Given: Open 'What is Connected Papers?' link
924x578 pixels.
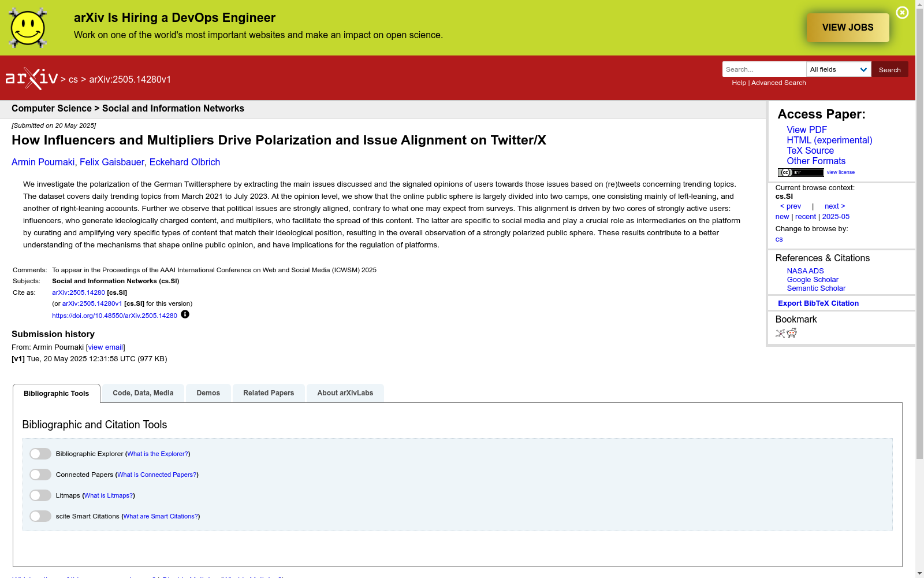Looking at the screenshot, I should 157,475.
